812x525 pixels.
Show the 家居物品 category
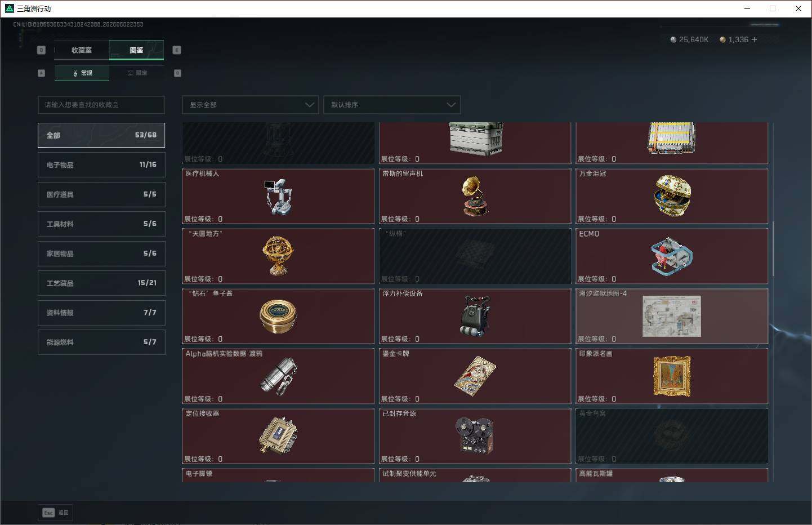[x=101, y=253]
